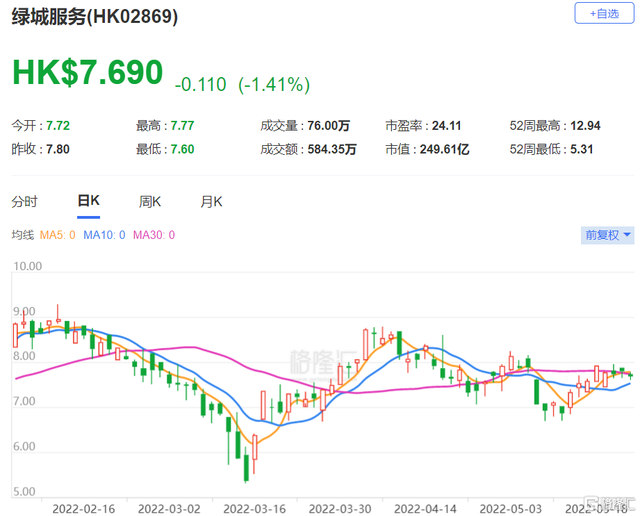The image size is (640, 516).
Task: Click the 均线 label
Action: tap(22, 235)
